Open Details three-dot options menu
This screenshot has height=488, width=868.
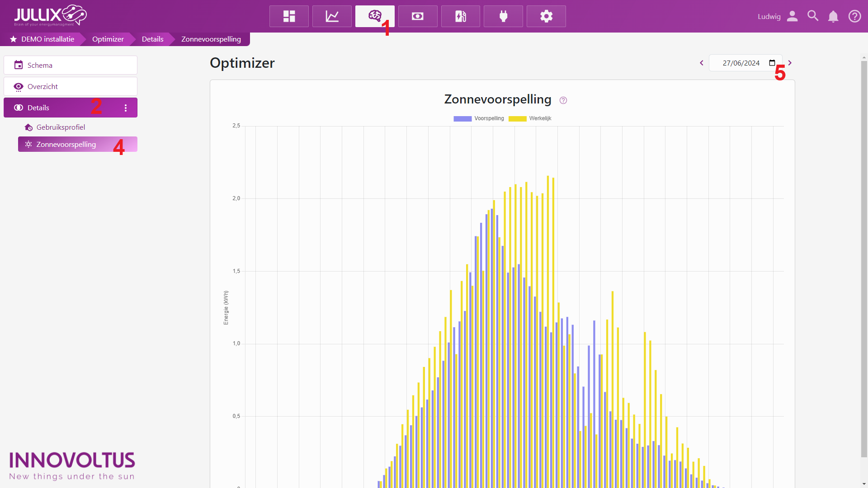(126, 108)
